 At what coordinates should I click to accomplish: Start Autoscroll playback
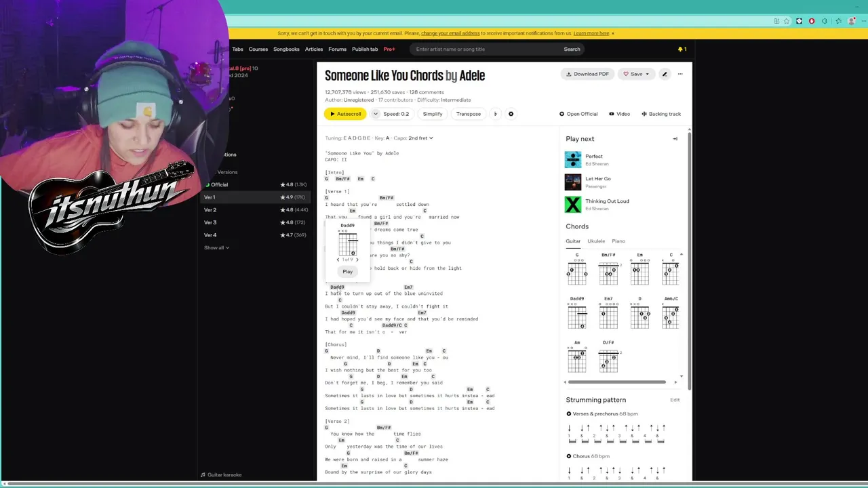pos(344,114)
